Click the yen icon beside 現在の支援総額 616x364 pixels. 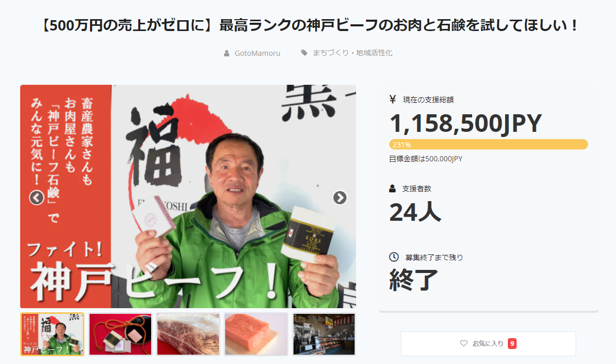392,99
